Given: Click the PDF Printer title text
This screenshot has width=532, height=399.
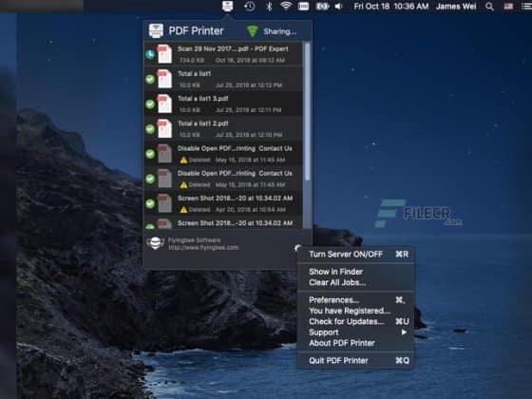Looking at the screenshot, I should click(x=196, y=30).
